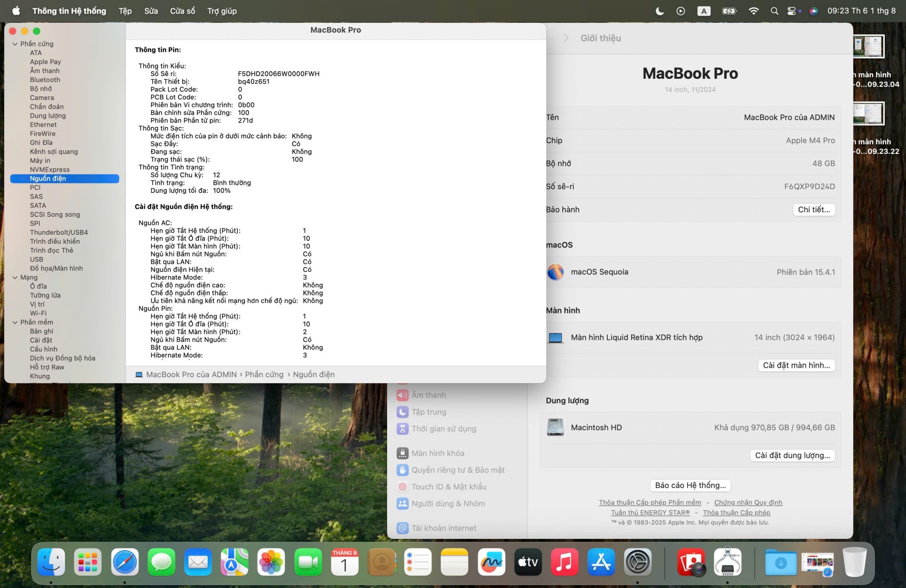Open Màn hình khóa settings
Screen dimensions: 906x588
(x=430, y=453)
